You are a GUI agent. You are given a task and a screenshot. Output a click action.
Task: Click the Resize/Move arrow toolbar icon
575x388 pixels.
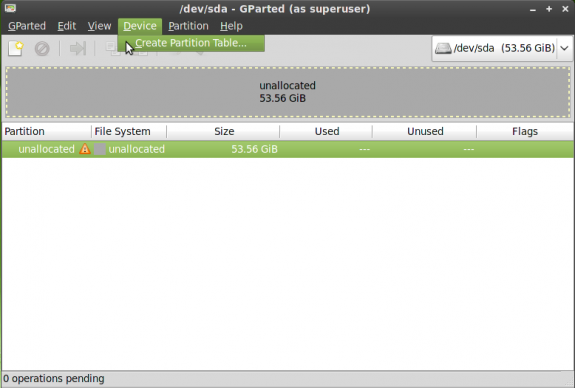tap(78, 48)
